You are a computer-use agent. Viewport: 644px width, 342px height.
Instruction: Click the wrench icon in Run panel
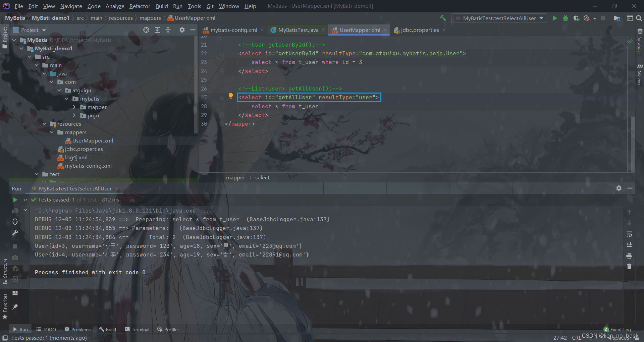pyautogui.click(x=15, y=233)
